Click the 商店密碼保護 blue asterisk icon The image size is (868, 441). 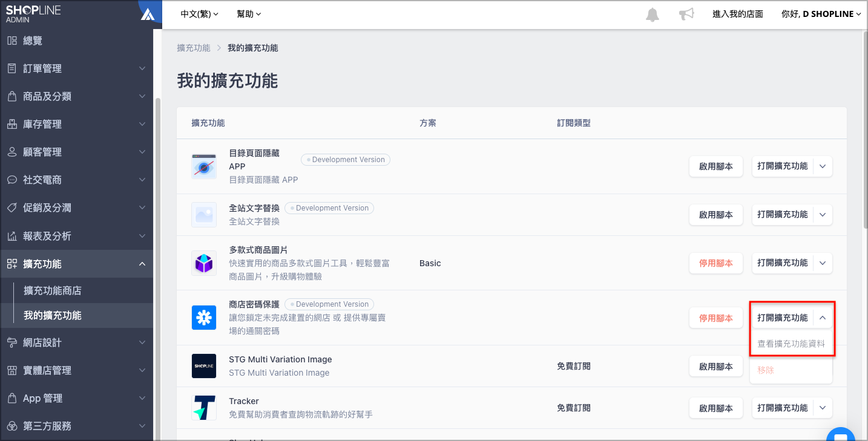tap(204, 318)
